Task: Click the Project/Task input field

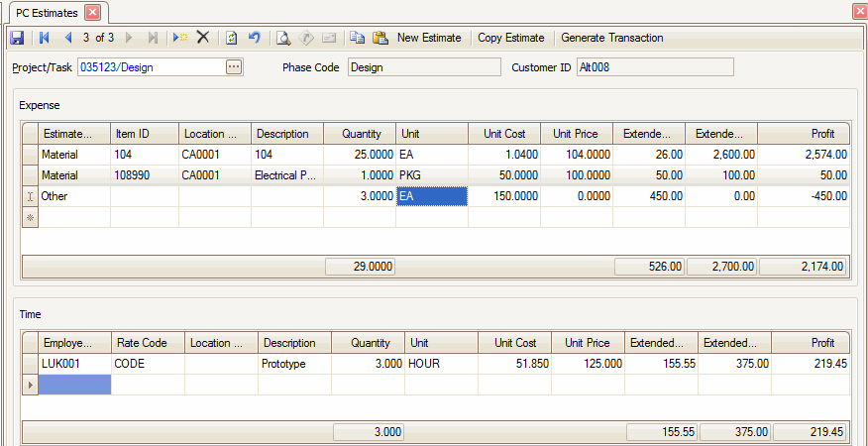Action: tap(149, 67)
